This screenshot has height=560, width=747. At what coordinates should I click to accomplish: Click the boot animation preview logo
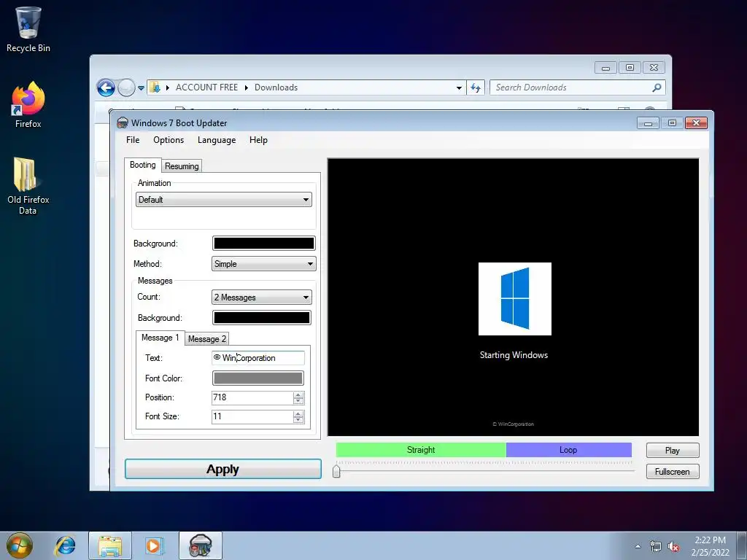click(515, 299)
